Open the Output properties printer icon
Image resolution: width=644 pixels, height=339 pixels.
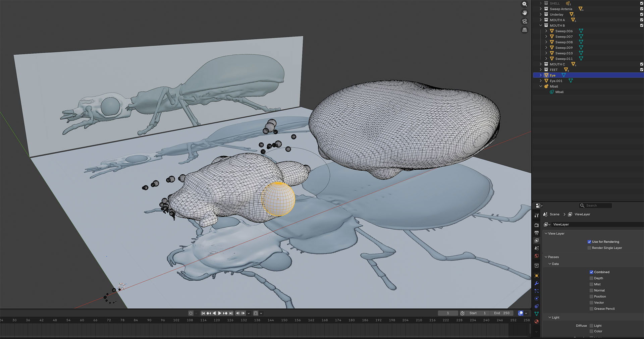coord(537,233)
